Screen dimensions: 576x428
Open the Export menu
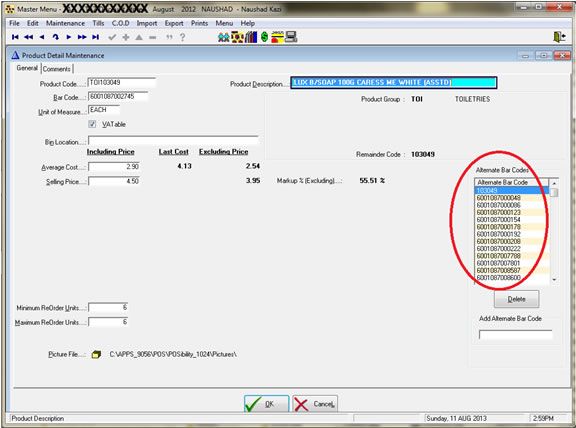[174, 23]
